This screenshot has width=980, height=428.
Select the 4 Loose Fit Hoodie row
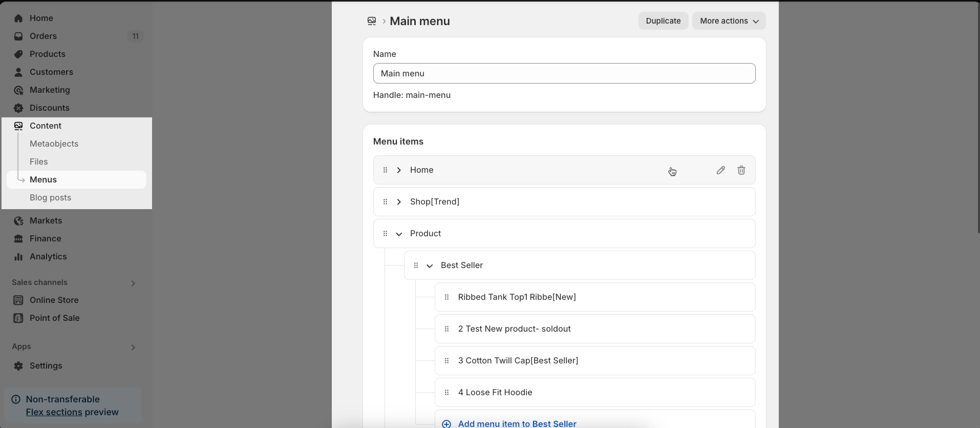(x=595, y=393)
